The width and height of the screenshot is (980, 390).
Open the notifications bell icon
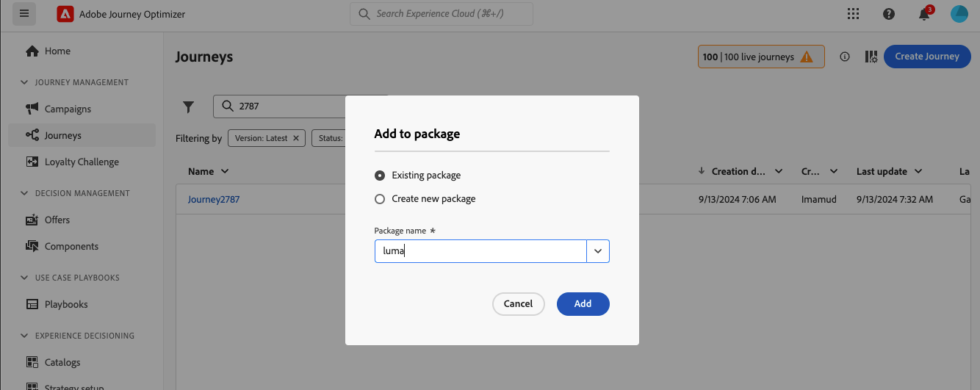pyautogui.click(x=924, y=14)
